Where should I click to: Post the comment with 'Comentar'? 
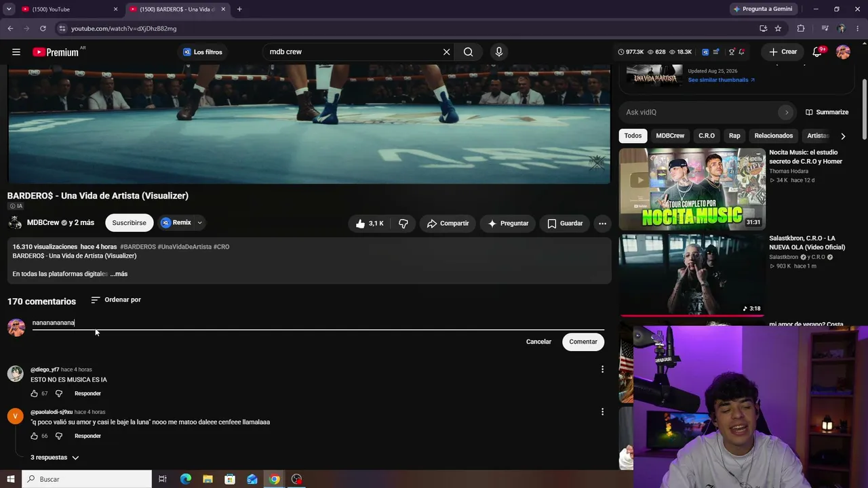click(x=583, y=342)
